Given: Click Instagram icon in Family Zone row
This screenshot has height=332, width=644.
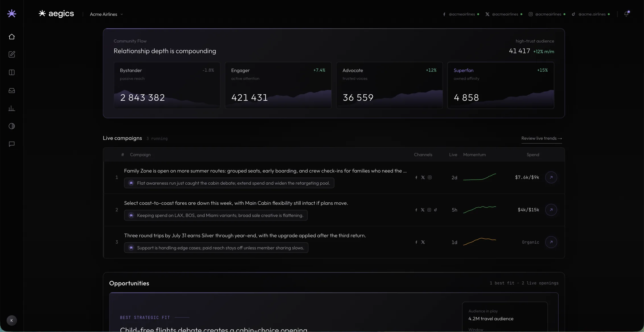Looking at the screenshot, I should coord(430,178).
